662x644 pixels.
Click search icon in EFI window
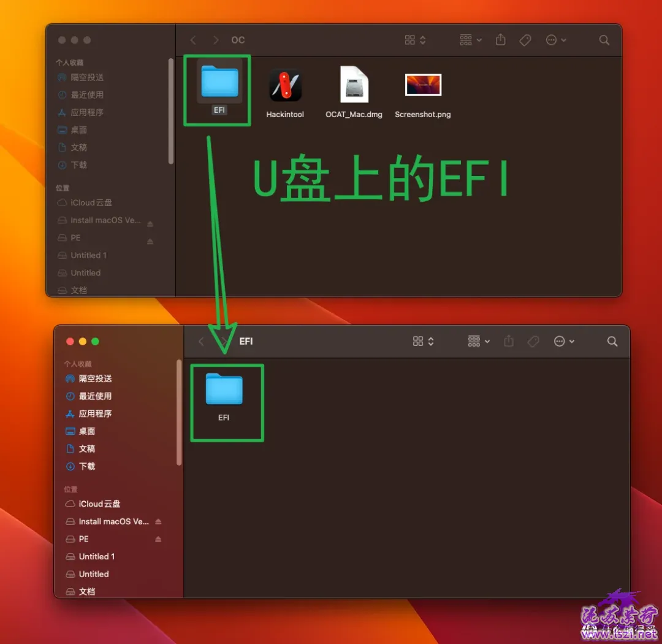click(x=612, y=342)
